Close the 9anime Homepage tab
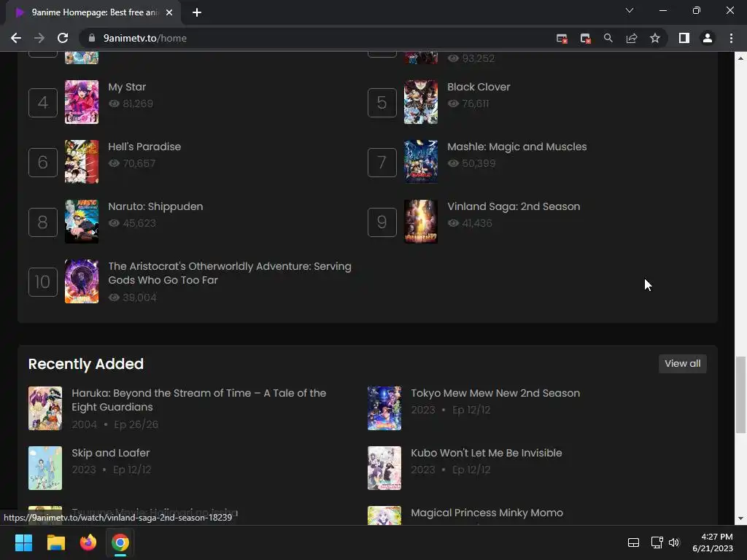Screen dimensions: 747x560 point(169,12)
